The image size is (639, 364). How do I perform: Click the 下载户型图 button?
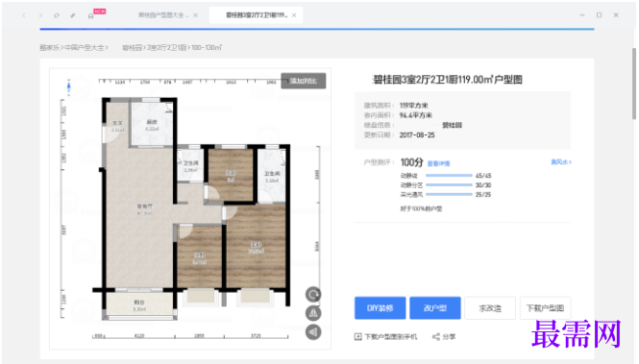[x=545, y=307]
